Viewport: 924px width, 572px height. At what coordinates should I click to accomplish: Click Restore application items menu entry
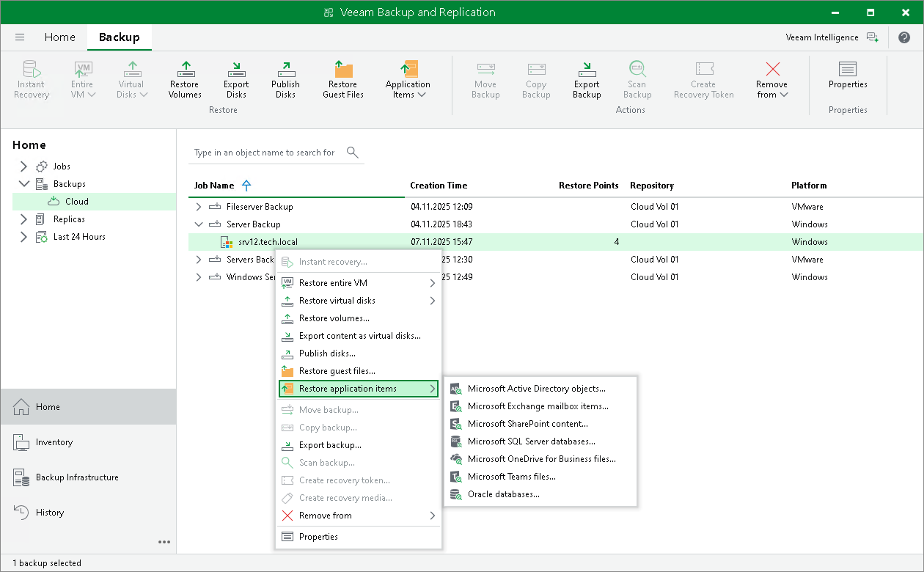359,389
